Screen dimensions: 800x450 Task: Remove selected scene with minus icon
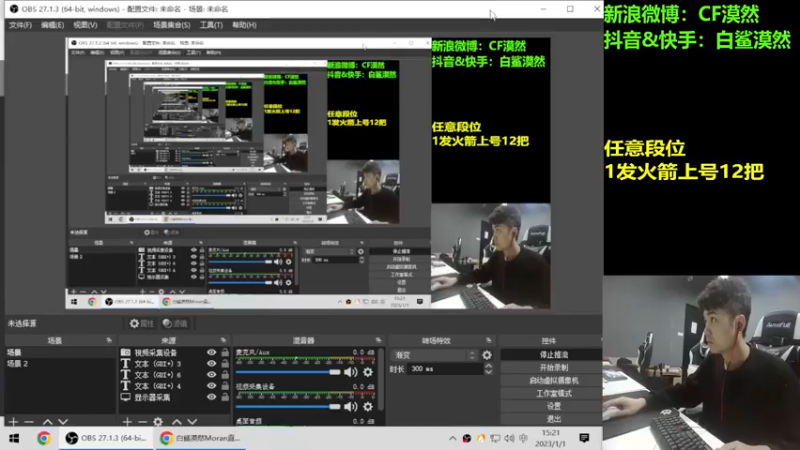(29, 421)
